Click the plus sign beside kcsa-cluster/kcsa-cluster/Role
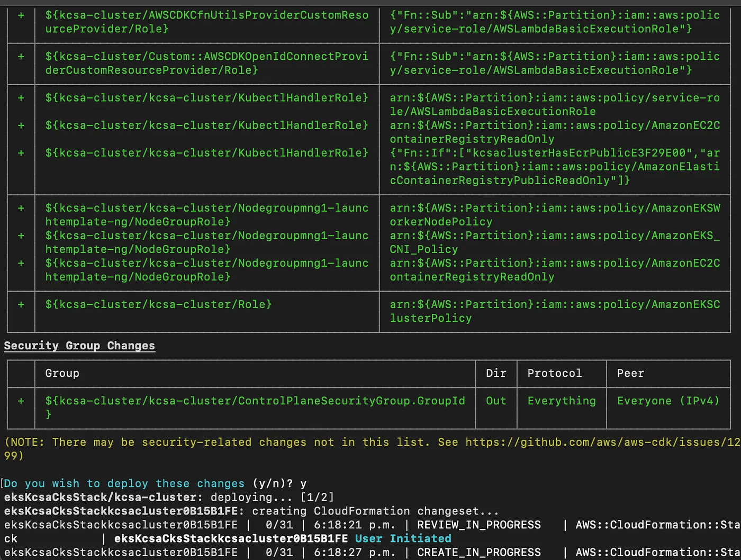This screenshot has height=560, width=741. click(x=21, y=304)
